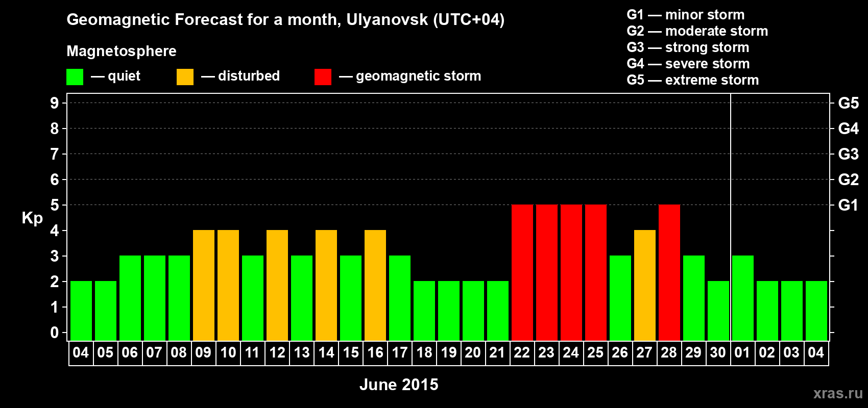Click the date label 13
The image size is (868, 408).
301,353
